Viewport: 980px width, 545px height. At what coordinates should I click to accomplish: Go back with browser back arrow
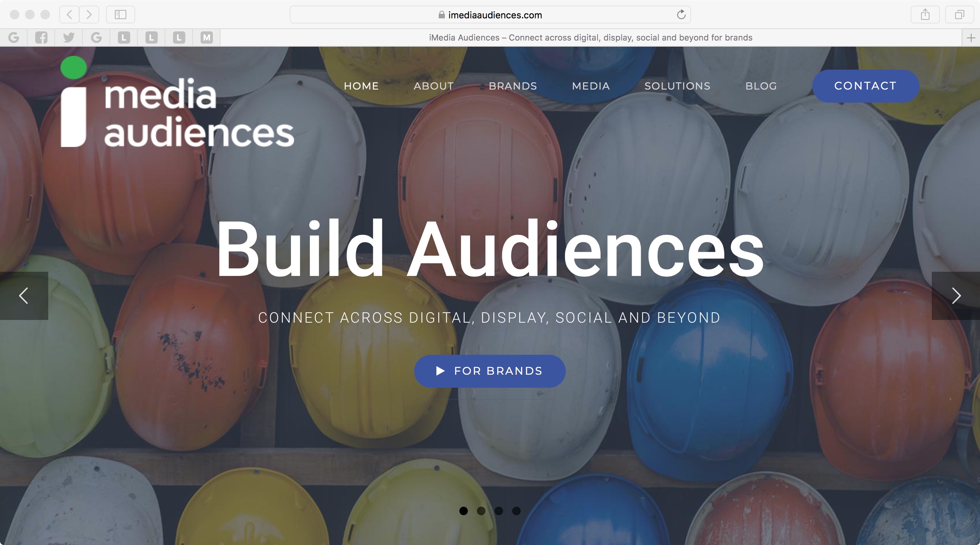pyautogui.click(x=69, y=15)
